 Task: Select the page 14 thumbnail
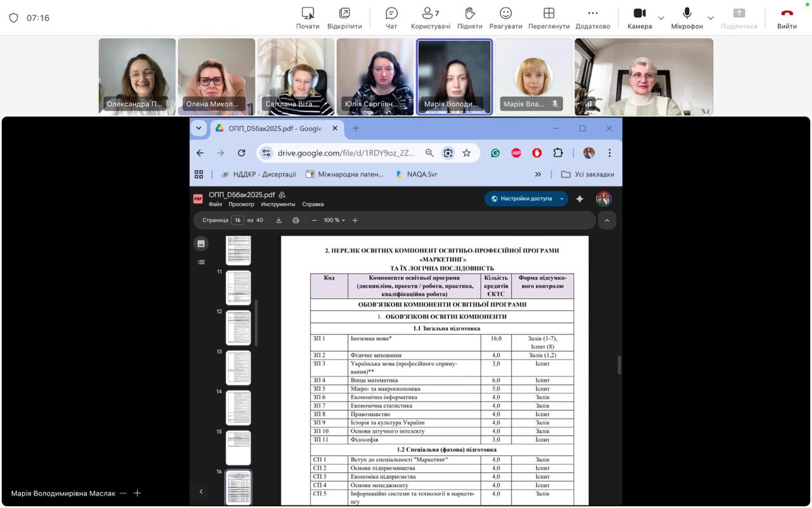[x=239, y=407]
